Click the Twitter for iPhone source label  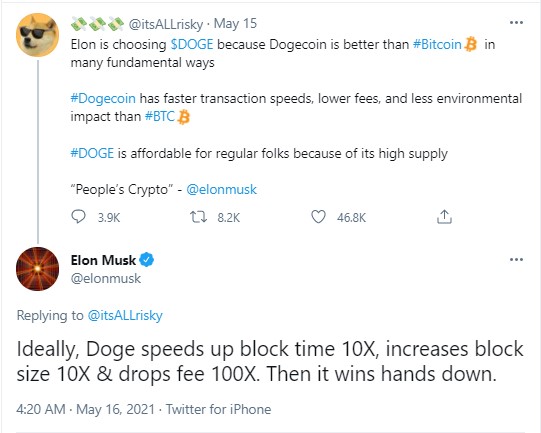pyautogui.click(x=218, y=409)
